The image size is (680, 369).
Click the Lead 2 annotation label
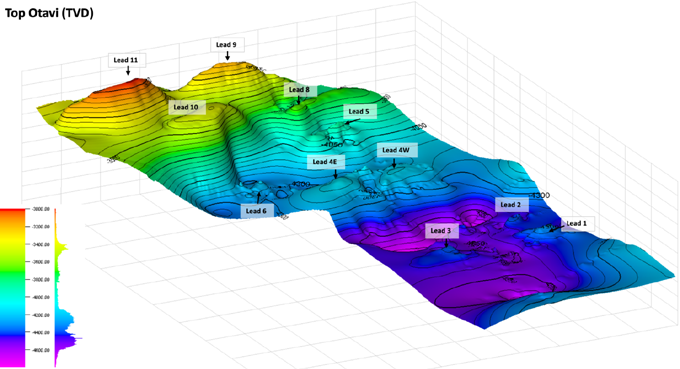pos(512,205)
